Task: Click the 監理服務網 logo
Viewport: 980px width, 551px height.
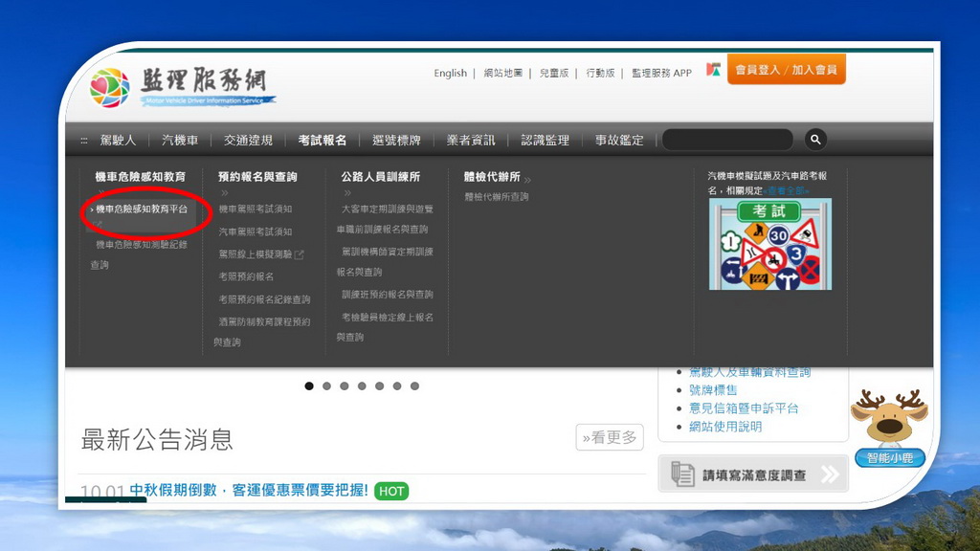Action: pos(182,87)
